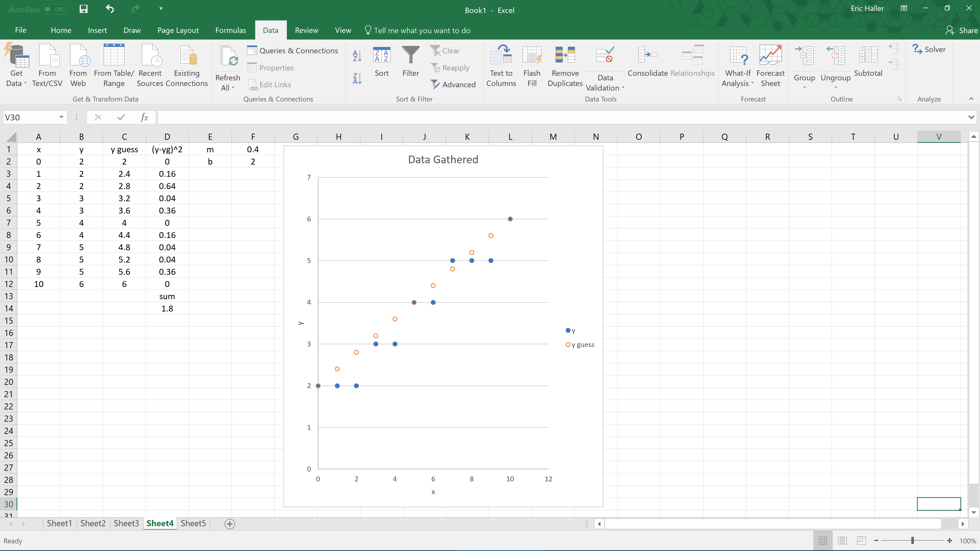Expand Data Validation dropdown arrow
The height and width of the screenshot is (551, 980).
[623, 88]
